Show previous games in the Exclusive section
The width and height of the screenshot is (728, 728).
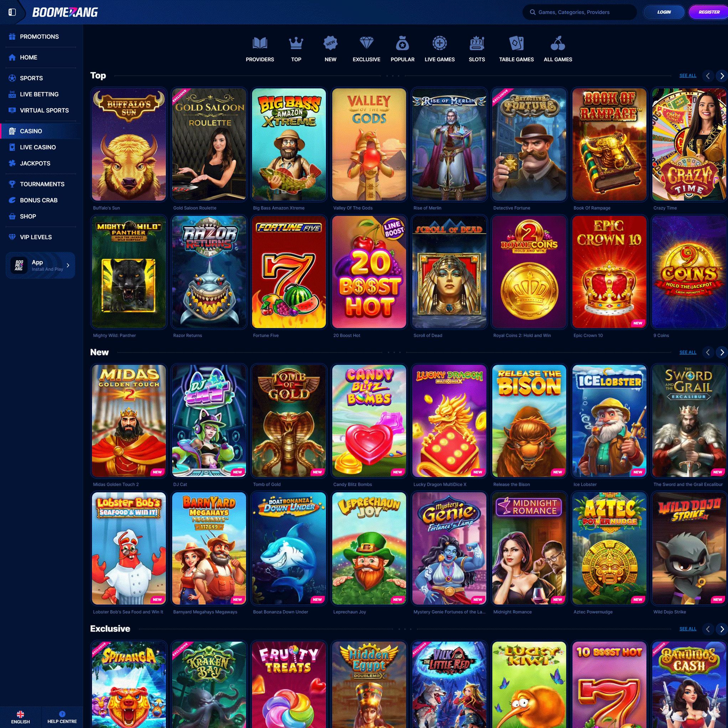(708, 629)
